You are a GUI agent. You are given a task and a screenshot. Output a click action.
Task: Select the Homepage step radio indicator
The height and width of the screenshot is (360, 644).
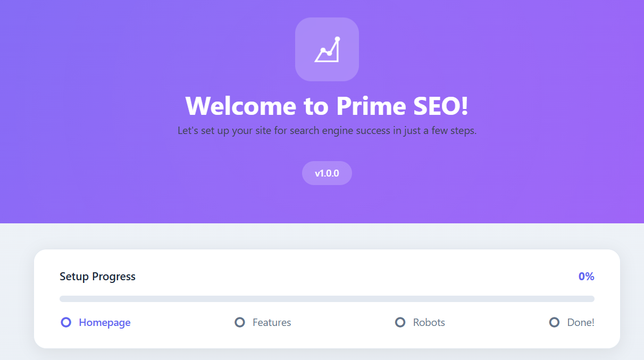(x=65, y=322)
